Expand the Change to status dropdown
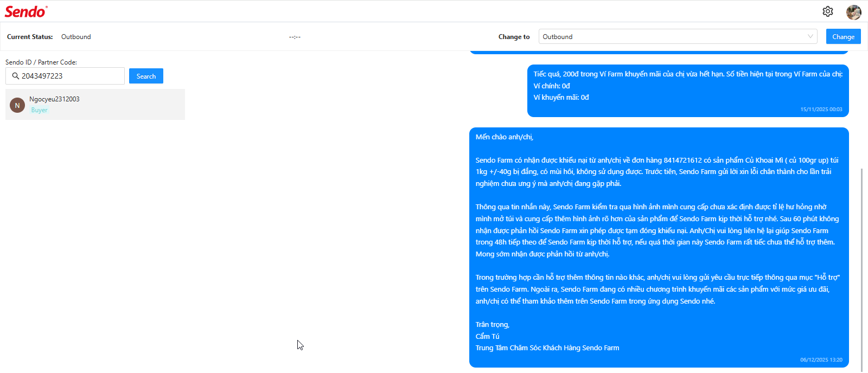 point(678,36)
